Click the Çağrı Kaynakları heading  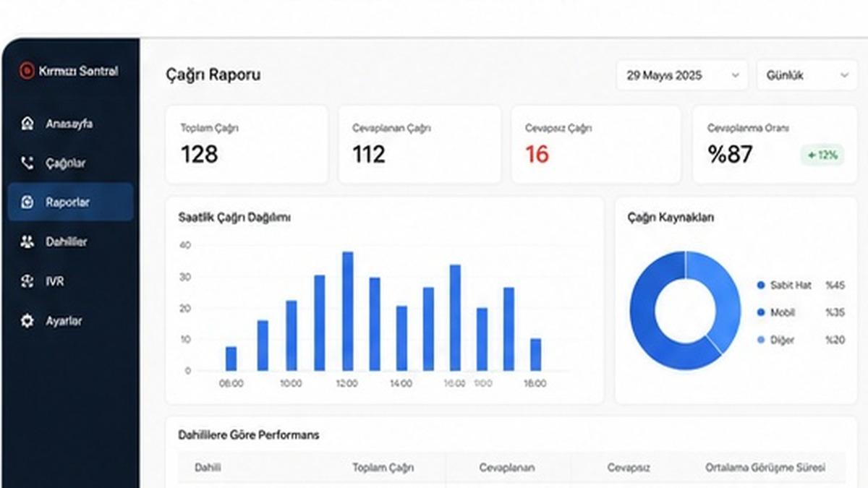pos(671,217)
